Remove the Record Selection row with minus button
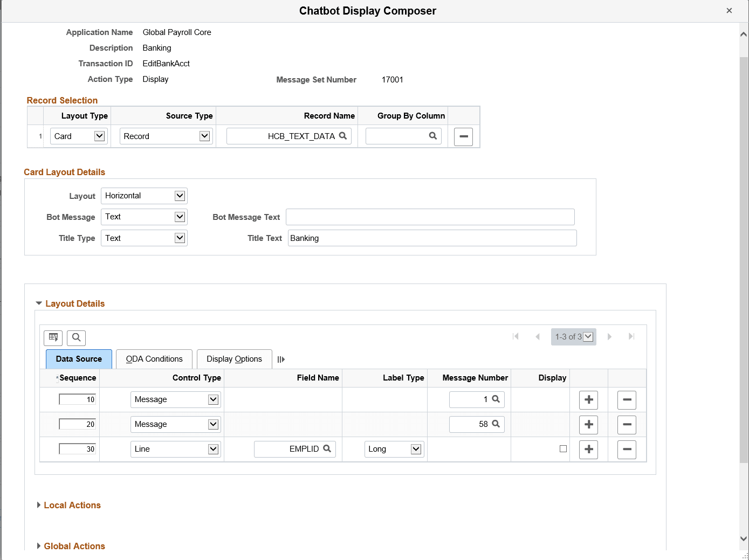 (x=463, y=137)
